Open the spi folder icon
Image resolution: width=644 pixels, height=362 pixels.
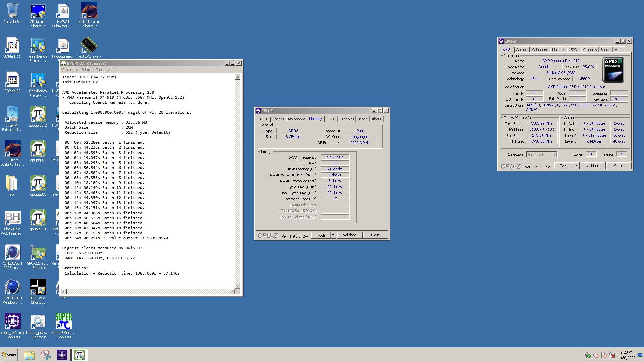click(x=12, y=186)
